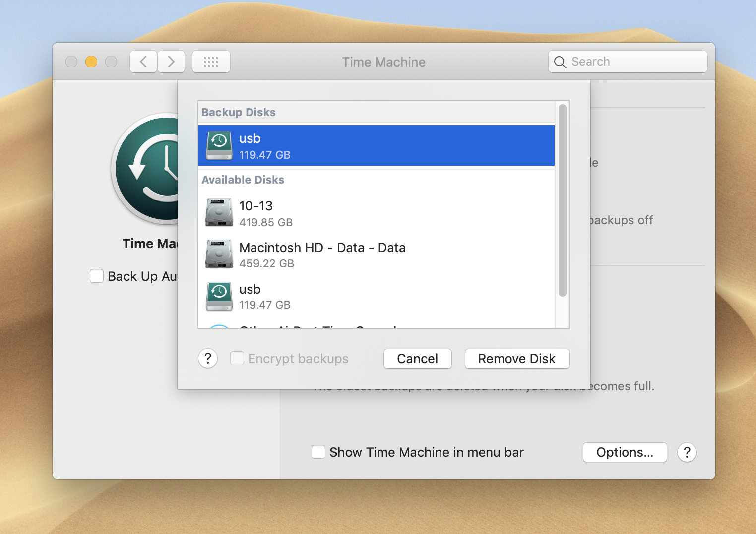Click the magnifying glass search icon
The image size is (756, 534).
click(560, 62)
